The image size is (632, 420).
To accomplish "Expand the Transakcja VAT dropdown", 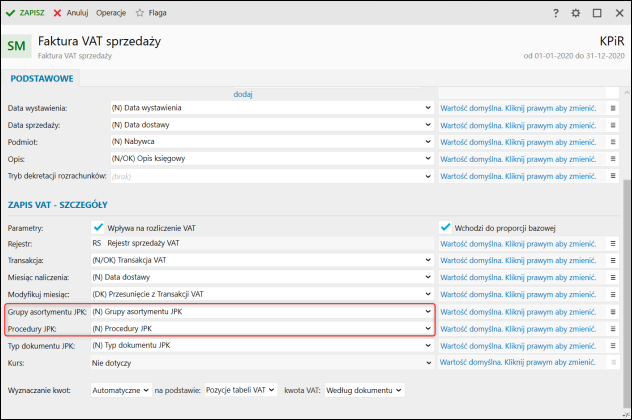I will pos(427,260).
